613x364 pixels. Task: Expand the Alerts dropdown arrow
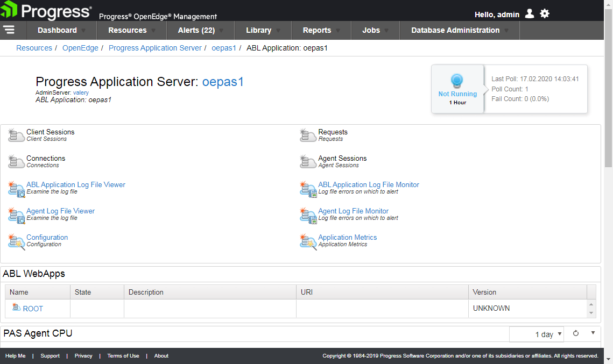pyautogui.click(x=221, y=31)
